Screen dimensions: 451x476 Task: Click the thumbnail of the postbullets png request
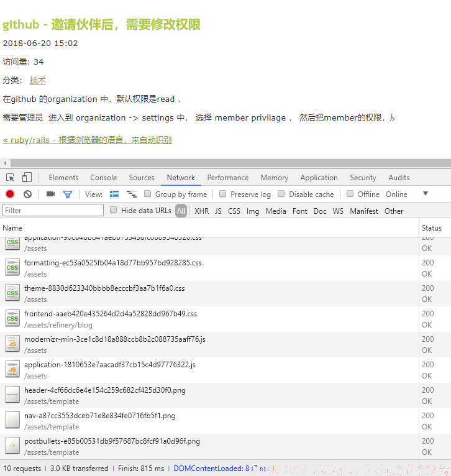point(12,446)
